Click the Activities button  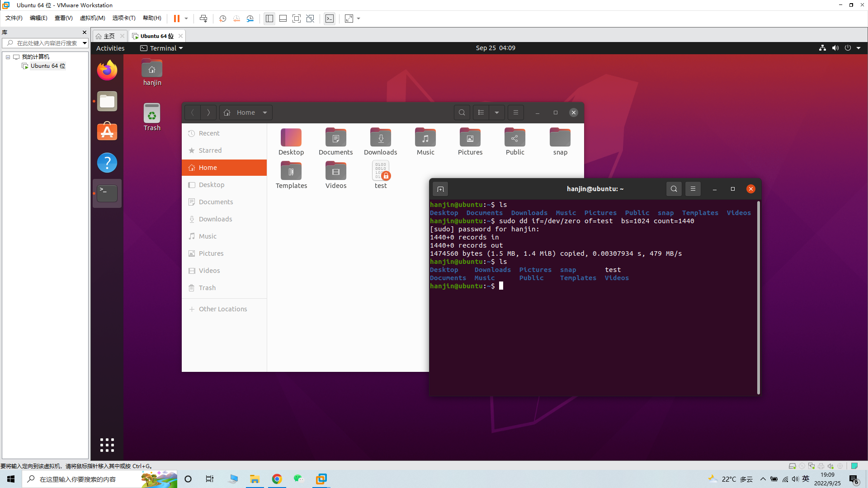point(110,48)
